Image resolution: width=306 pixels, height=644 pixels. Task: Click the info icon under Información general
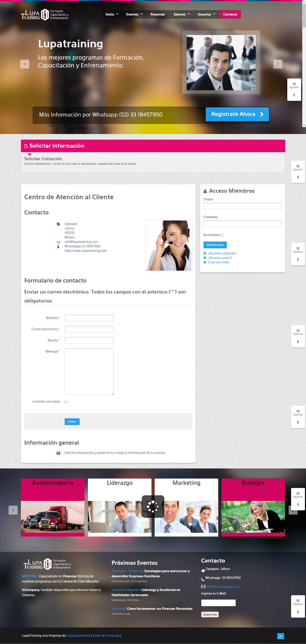click(58, 453)
